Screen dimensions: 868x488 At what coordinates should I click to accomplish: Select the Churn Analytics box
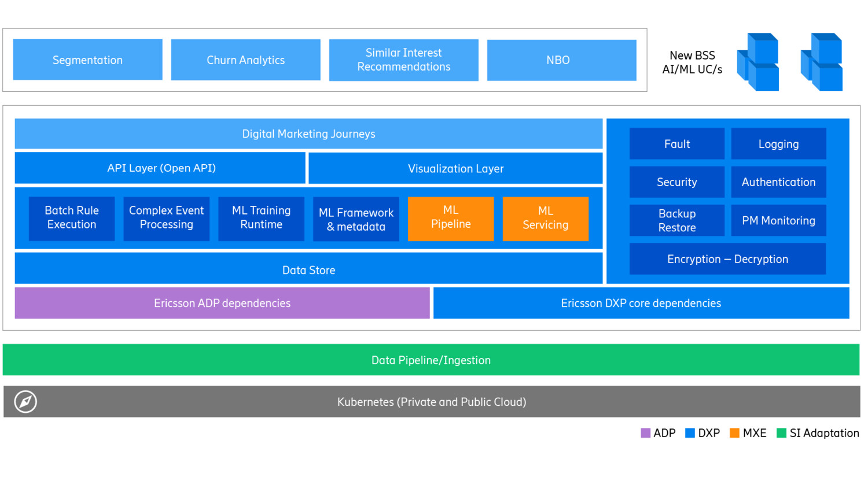click(x=245, y=60)
